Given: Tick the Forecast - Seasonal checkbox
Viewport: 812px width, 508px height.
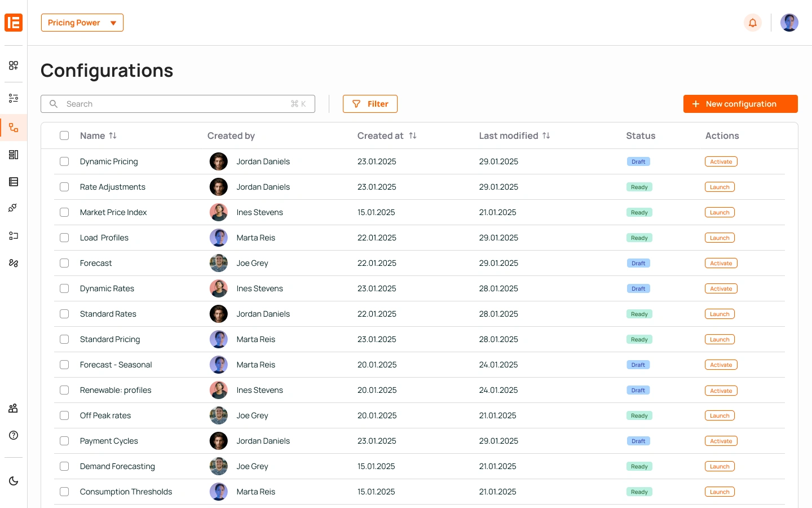Looking at the screenshot, I should (64, 365).
